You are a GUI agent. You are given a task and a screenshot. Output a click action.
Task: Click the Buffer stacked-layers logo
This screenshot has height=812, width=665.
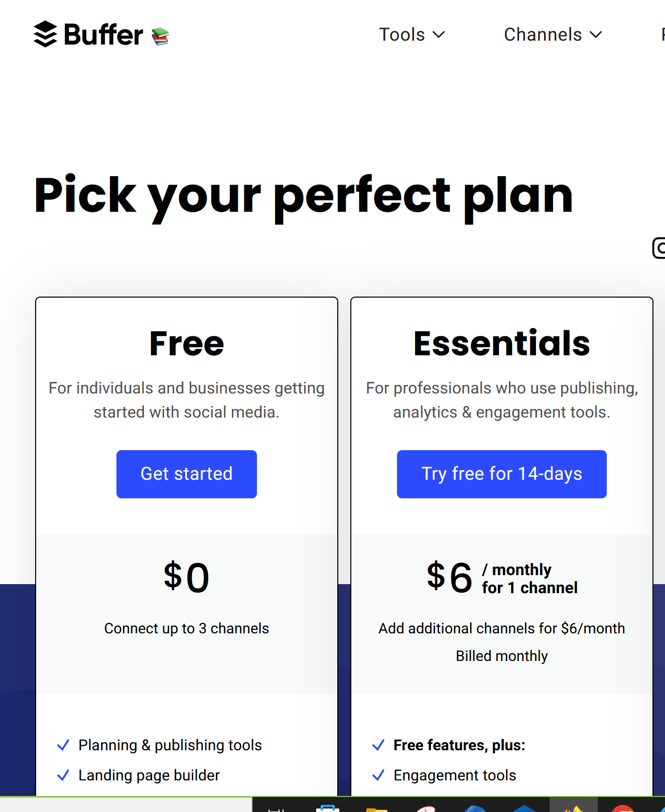pyautogui.click(x=45, y=34)
